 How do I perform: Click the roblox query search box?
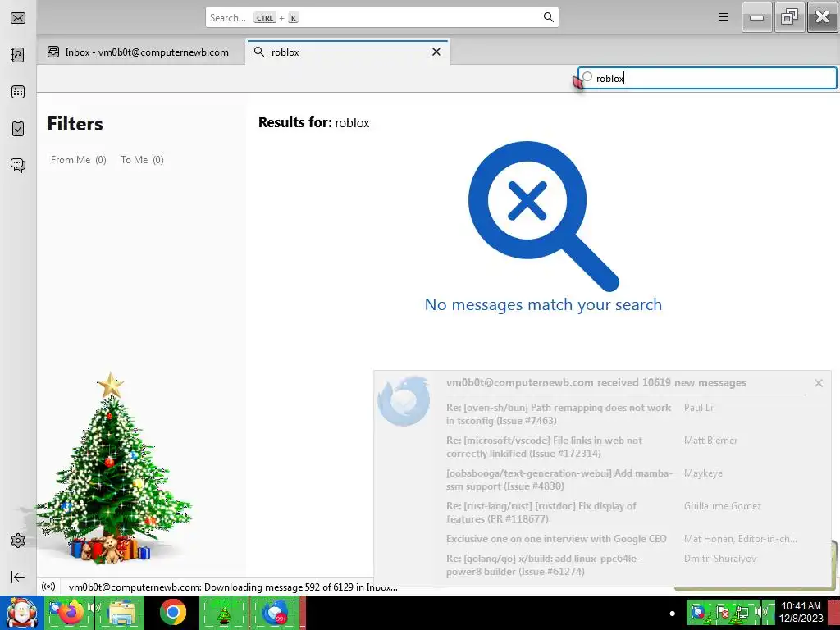tap(707, 78)
